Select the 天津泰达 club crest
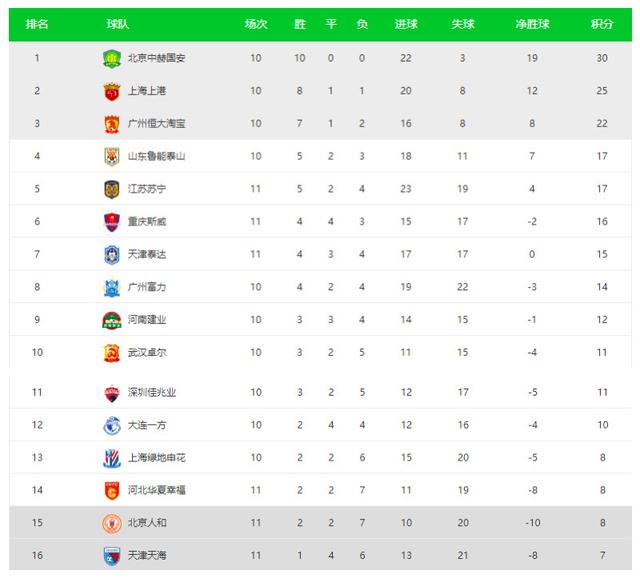Screen dimensions: 640x578 (x=111, y=254)
